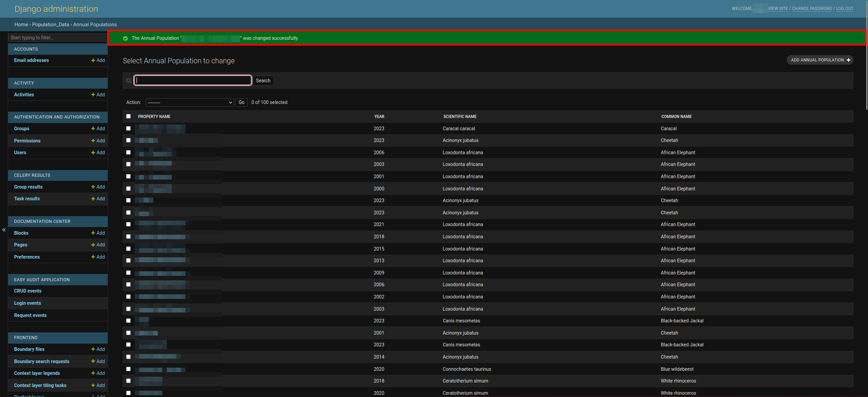Click the 'Connochaetes taurinus' cell
This screenshot has width=868, height=397.
pos(467,369)
